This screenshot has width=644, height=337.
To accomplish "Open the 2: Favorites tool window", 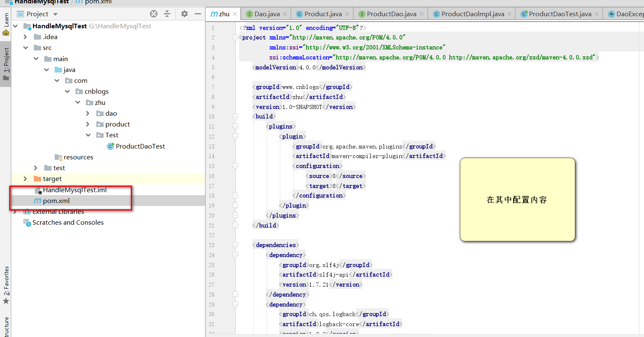I will tap(6, 285).
